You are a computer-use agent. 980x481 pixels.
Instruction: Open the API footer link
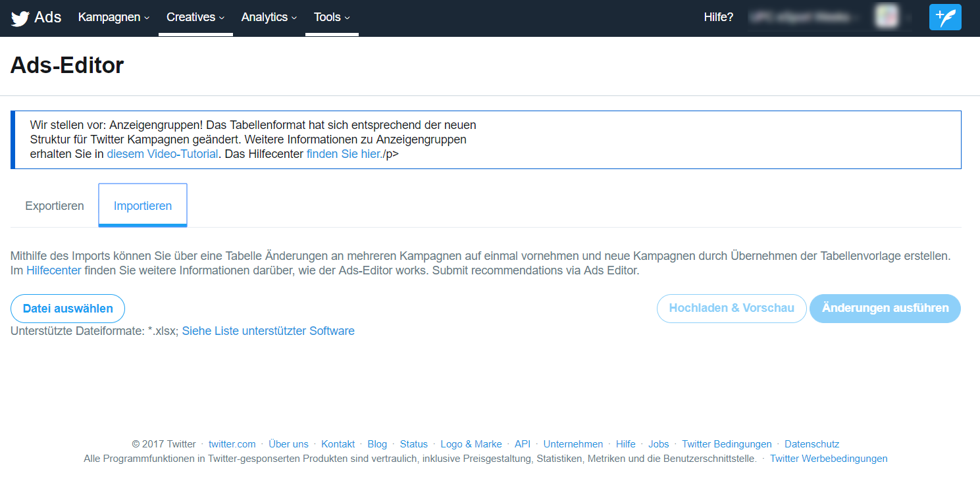pos(523,444)
